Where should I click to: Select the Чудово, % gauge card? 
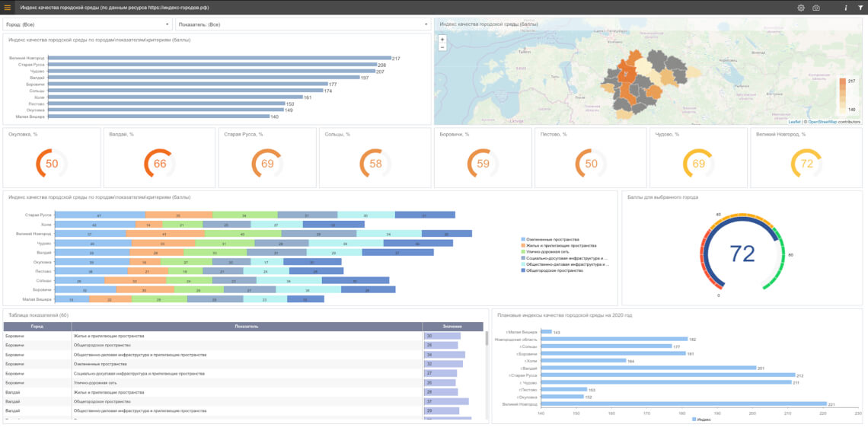click(x=699, y=158)
